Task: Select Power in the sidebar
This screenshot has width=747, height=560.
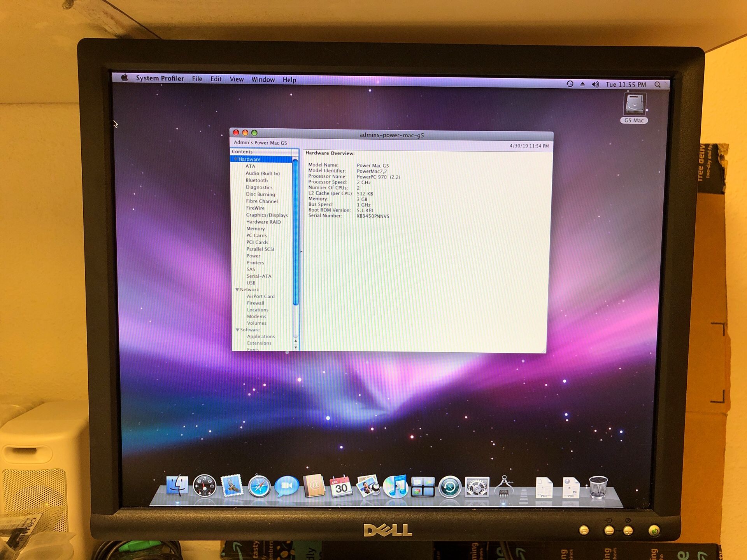Action: pyautogui.click(x=253, y=256)
